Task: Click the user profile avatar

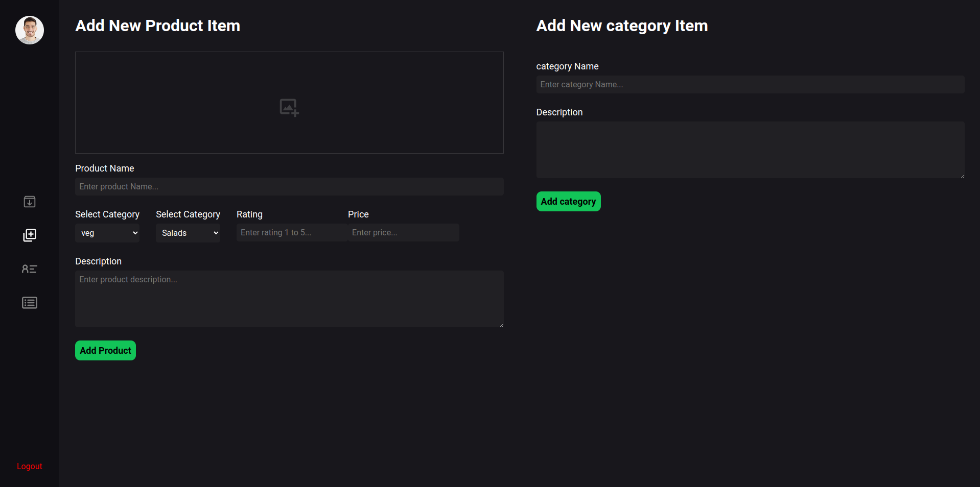Action: click(30, 30)
